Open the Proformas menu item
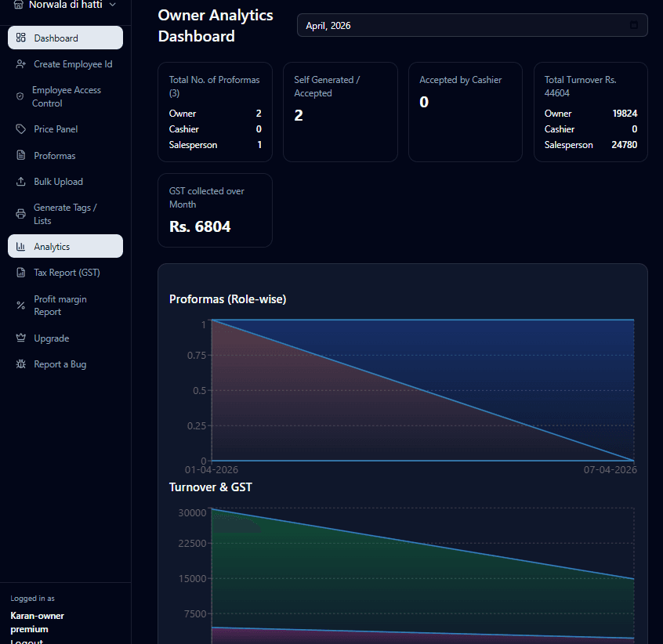663x644 pixels. [x=55, y=156]
